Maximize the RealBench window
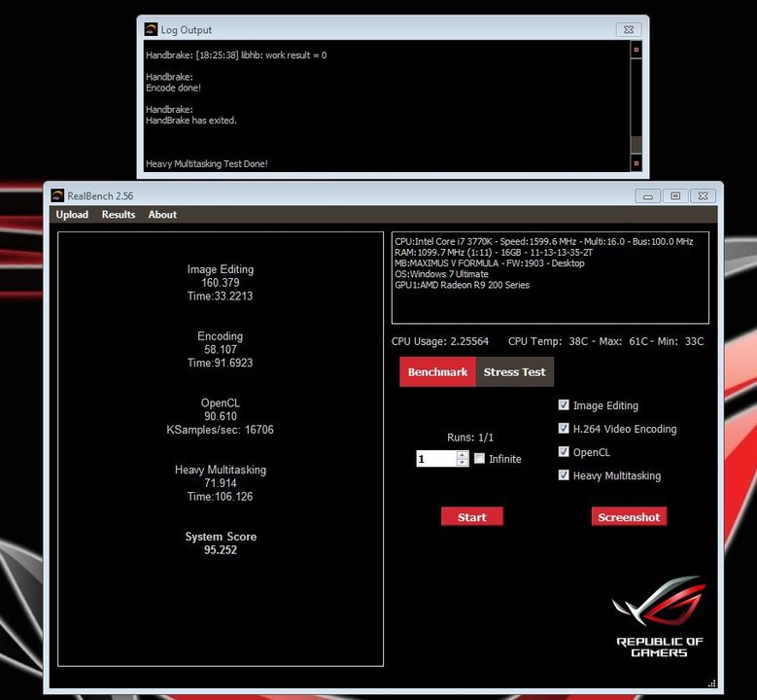Image resolution: width=757 pixels, height=700 pixels. (x=675, y=195)
